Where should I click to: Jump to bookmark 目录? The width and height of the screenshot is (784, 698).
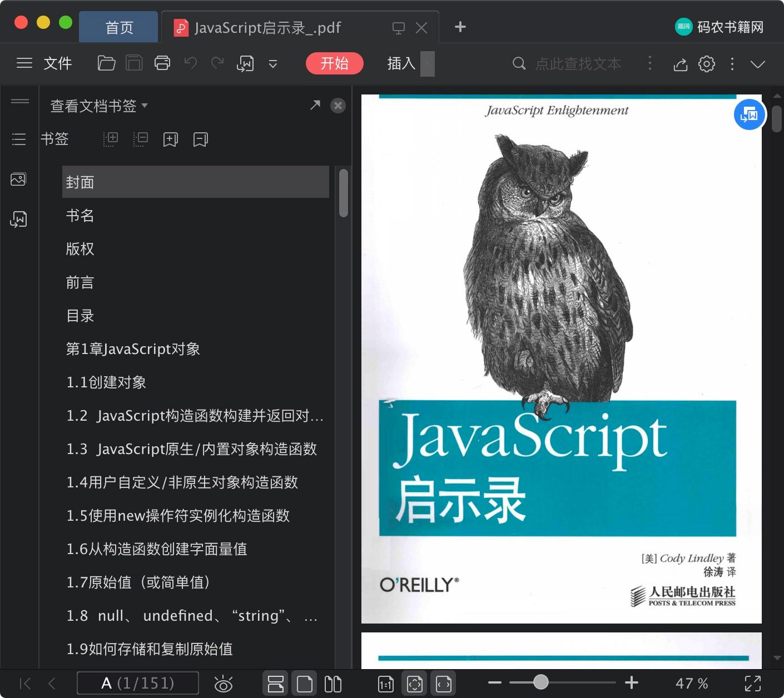(x=80, y=316)
